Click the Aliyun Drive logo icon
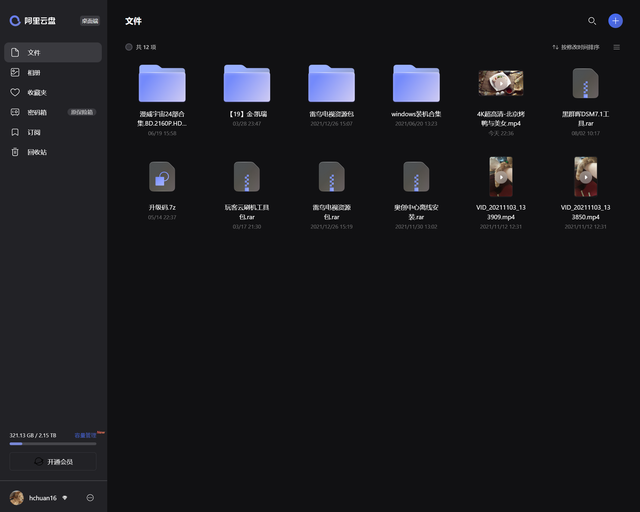Image resolution: width=640 pixels, height=512 pixels. [15, 21]
